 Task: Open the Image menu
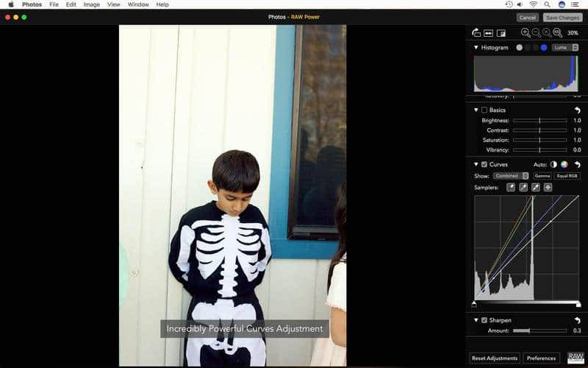coord(91,4)
